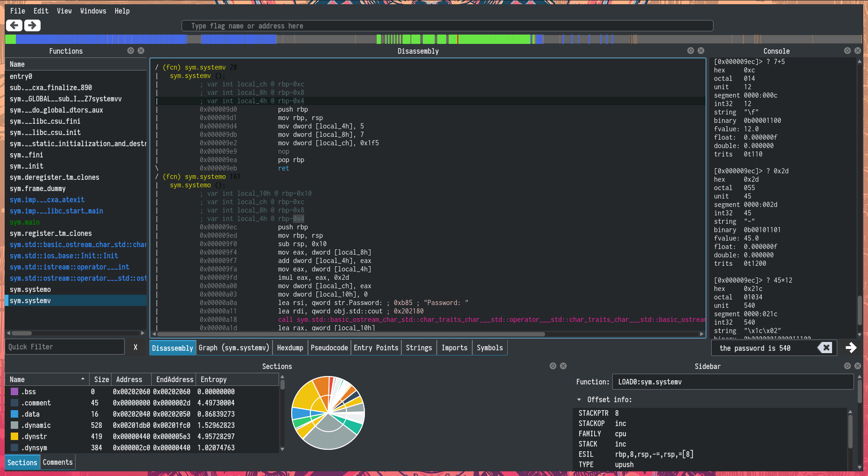Switch to the Comments tab
Screen dimensions: 868x476
click(x=58, y=462)
